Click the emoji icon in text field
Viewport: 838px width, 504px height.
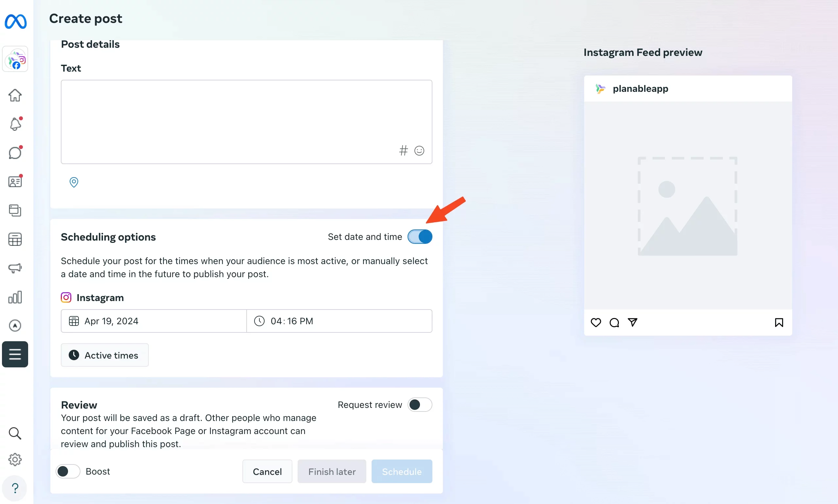[420, 151]
